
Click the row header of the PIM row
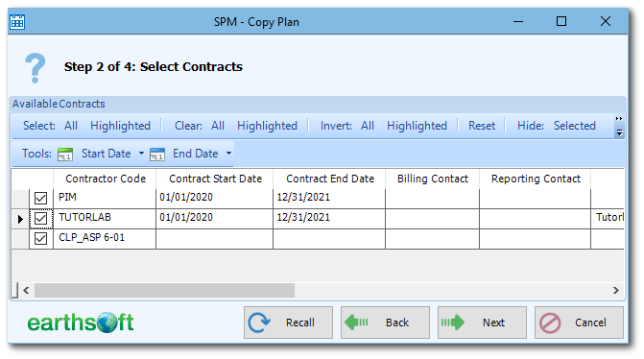click(x=20, y=199)
